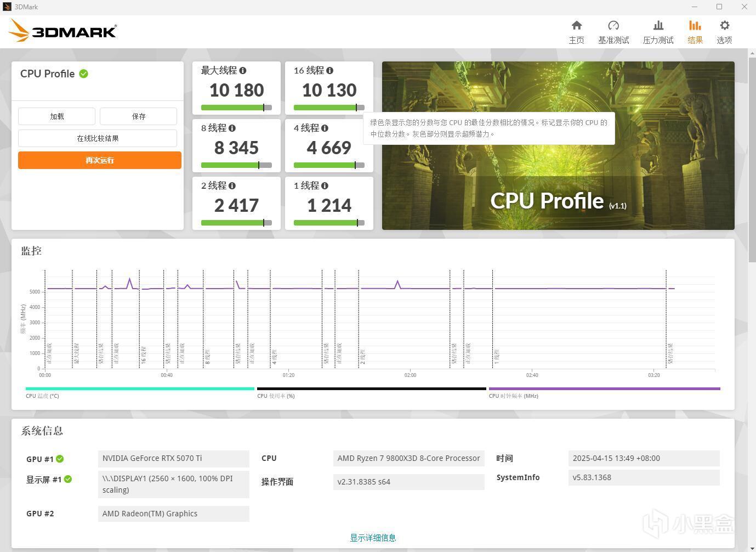Open the 基准测试 gauge icon
Screen dimensions: 756x552
click(x=613, y=25)
